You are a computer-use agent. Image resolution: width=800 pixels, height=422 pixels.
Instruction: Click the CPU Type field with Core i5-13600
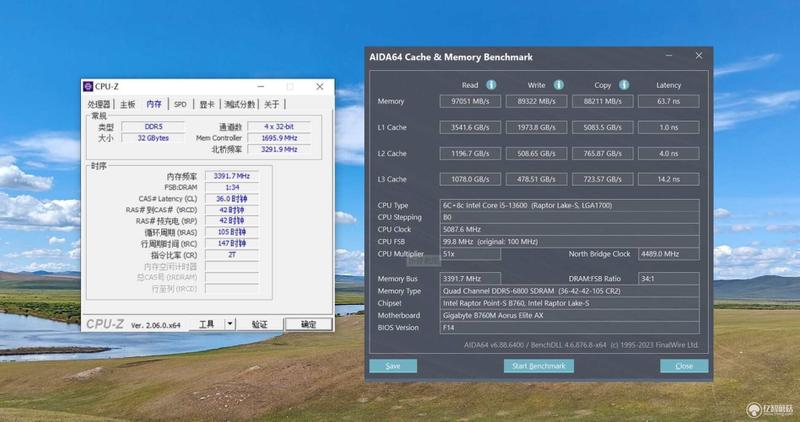(569, 205)
